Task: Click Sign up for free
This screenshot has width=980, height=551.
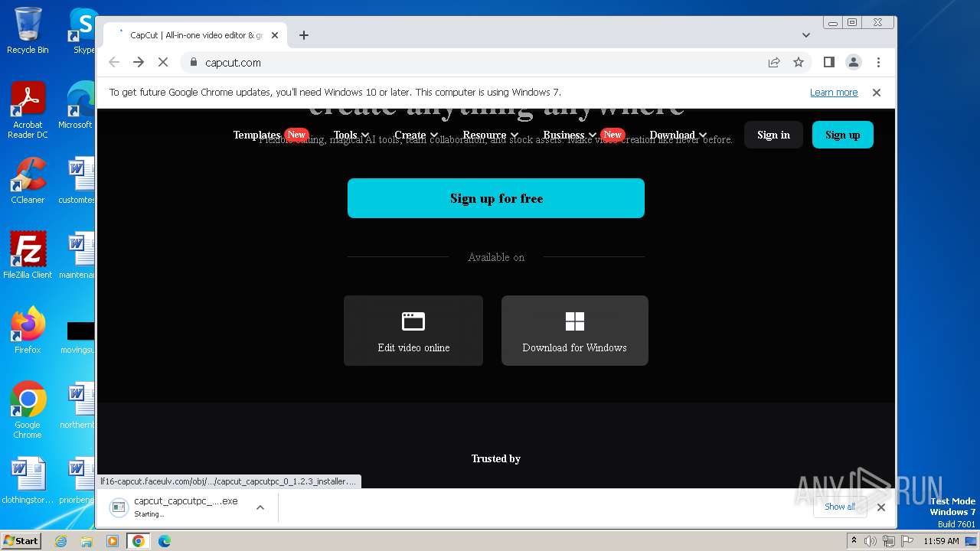Action: (496, 198)
